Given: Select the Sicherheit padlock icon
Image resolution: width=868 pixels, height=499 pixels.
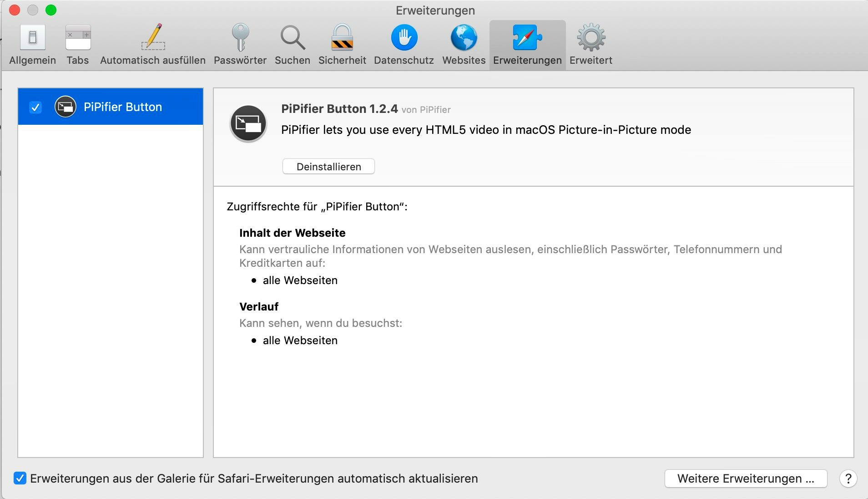Looking at the screenshot, I should coord(342,38).
